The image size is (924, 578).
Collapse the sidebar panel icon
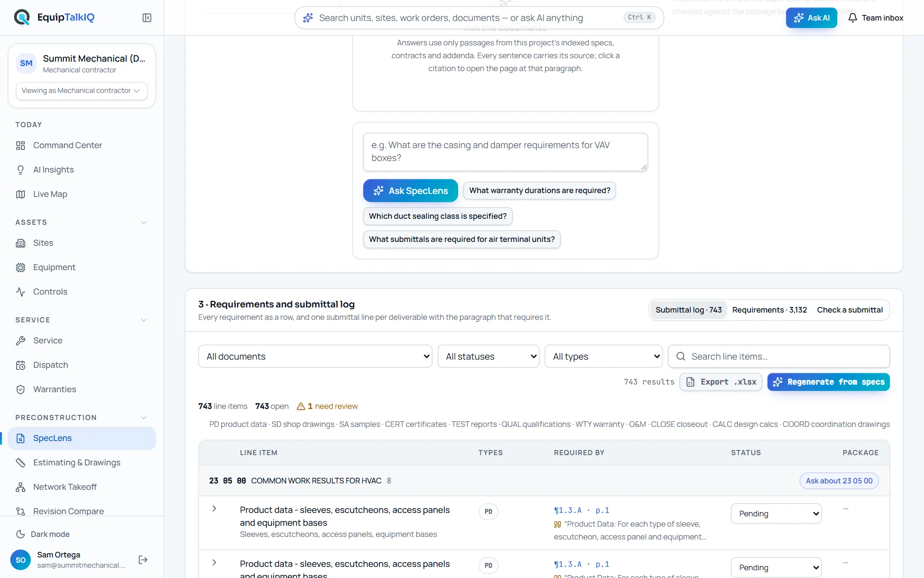point(147,18)
